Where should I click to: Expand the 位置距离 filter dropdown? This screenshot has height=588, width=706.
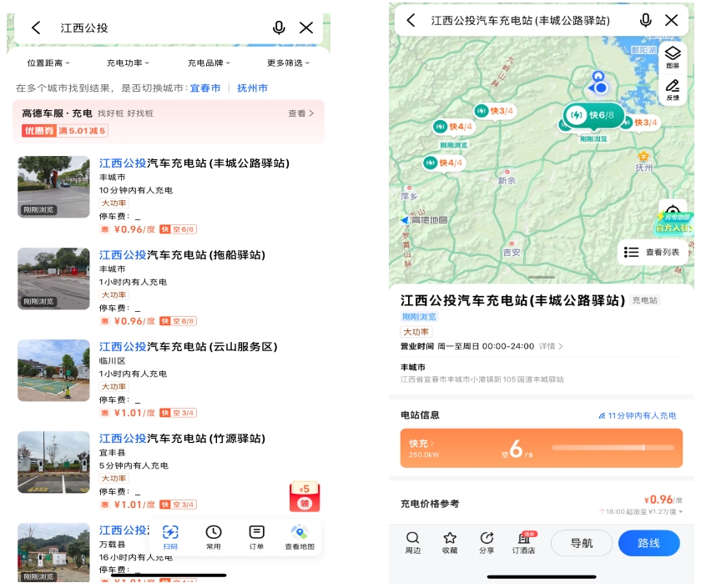(x=48, y=63)
